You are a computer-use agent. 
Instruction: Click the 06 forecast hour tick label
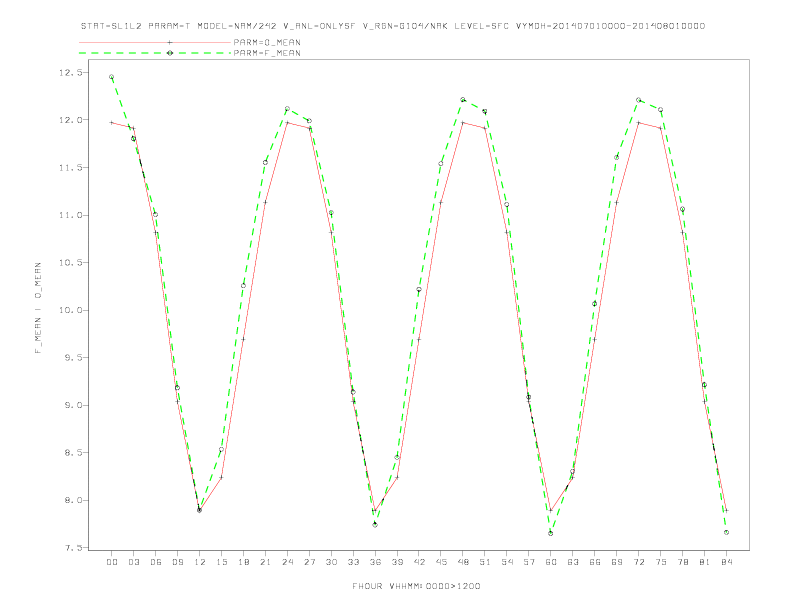[x=156, y=562]
